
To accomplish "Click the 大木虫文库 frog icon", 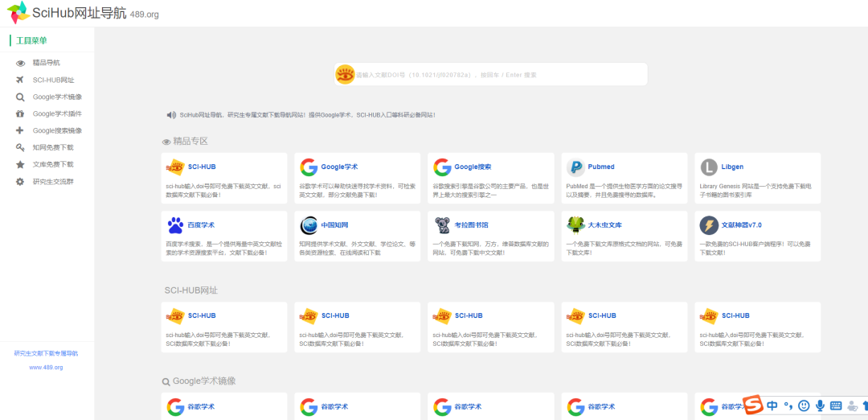I will coord(575,225).
